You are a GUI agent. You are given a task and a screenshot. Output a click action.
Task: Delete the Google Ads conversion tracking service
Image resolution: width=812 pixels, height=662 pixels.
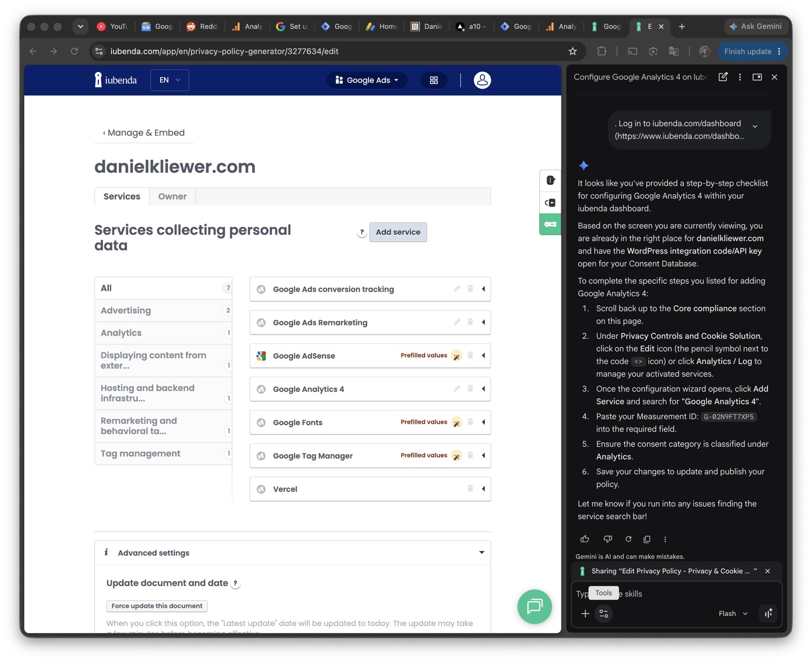470,289
